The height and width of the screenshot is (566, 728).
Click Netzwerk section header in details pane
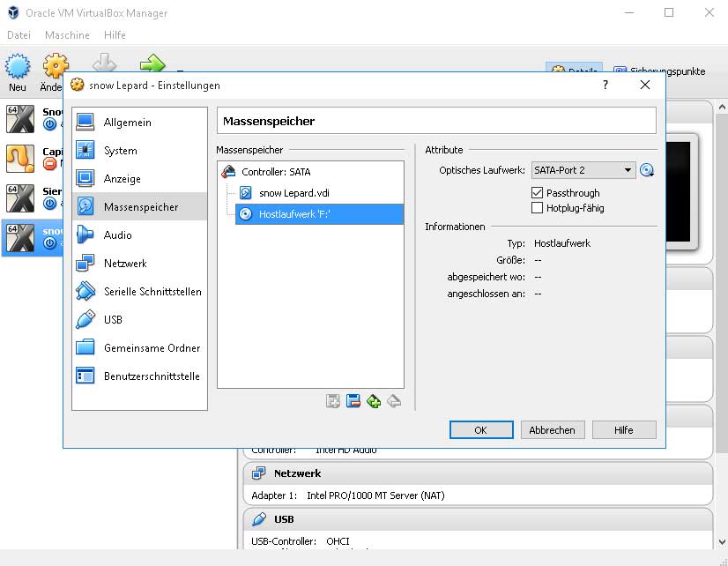point(478,473)
